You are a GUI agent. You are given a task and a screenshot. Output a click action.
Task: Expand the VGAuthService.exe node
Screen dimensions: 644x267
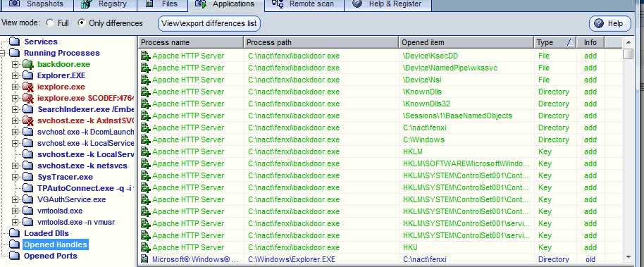click(16, 199)
